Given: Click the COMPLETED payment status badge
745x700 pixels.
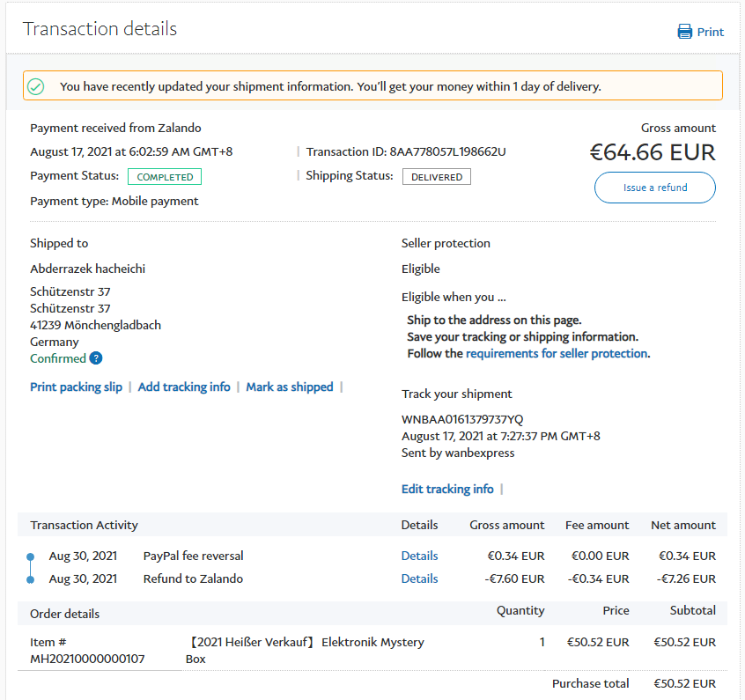Looking at the screenshot, I should click(165, 177).
